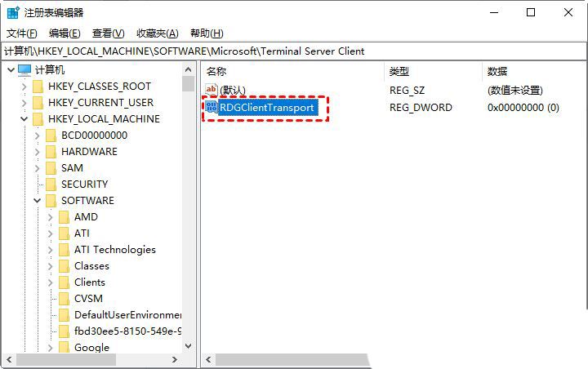The image size is (588, 369).
Task: Click the Classes folder icon
Action: point(65,266)
